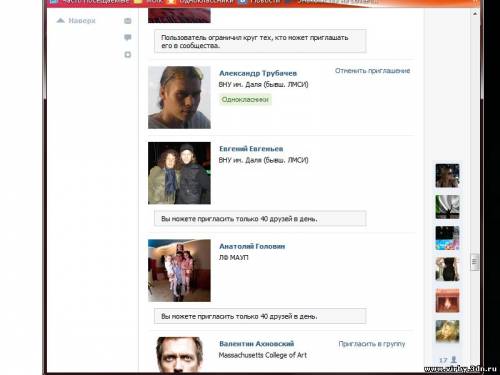Click the Наверх scroll-to-top arrow
Screen dimensions: 500x375
coord(76,21)
